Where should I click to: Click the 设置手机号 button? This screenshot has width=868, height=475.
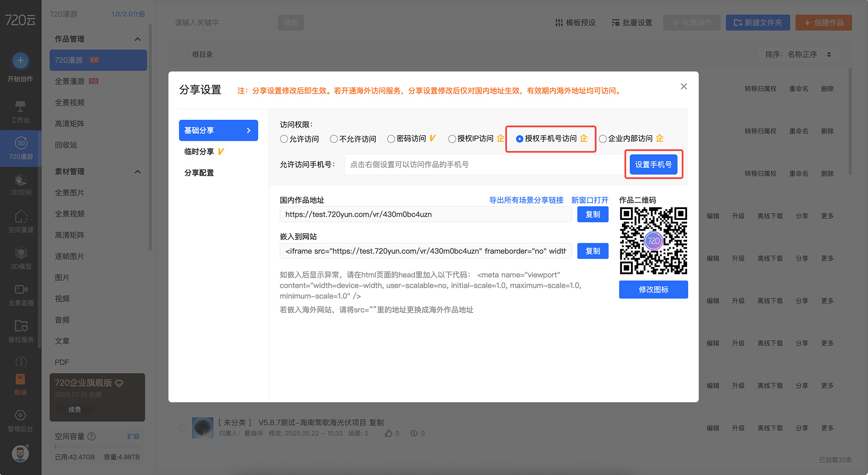(653, 164)
